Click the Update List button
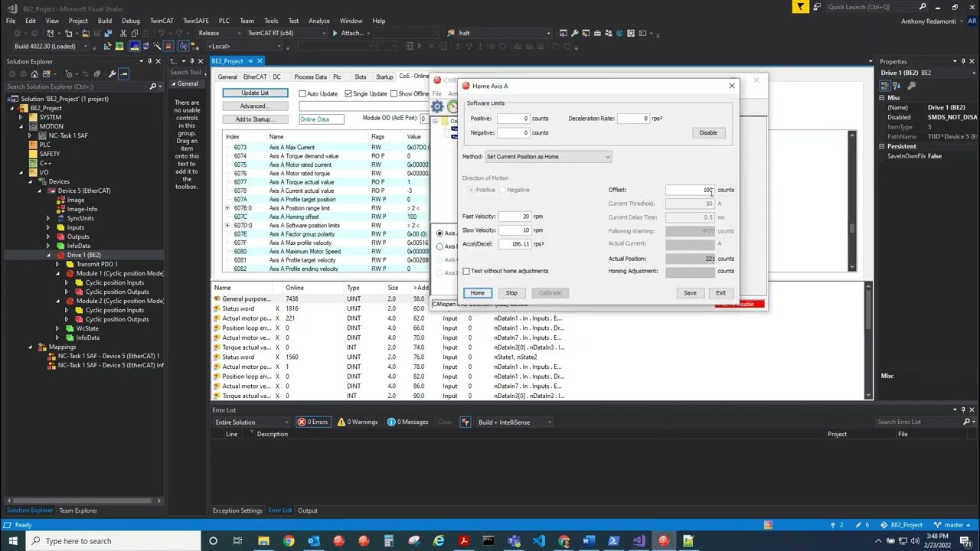 pos(255,93)
